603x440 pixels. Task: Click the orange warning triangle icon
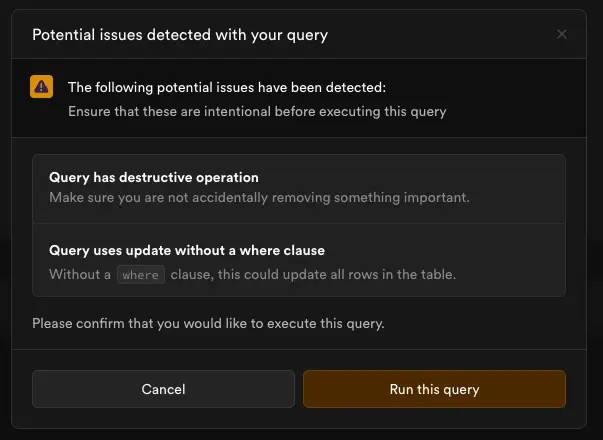coord(42,87)
